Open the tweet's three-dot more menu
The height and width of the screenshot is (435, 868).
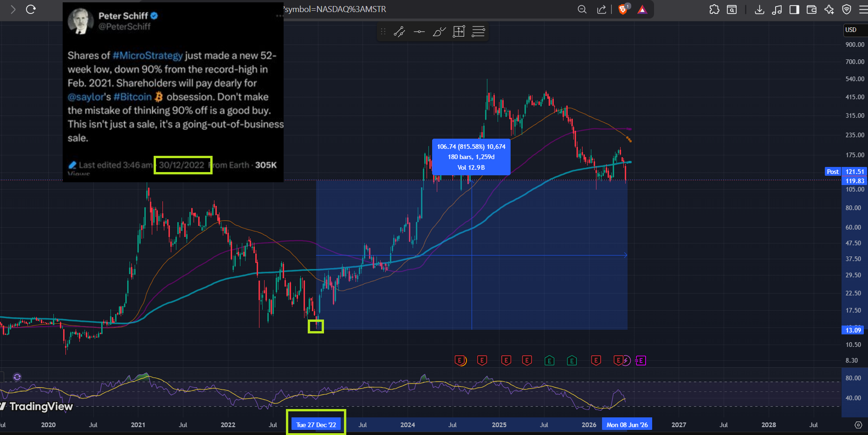tap(279, 16)
